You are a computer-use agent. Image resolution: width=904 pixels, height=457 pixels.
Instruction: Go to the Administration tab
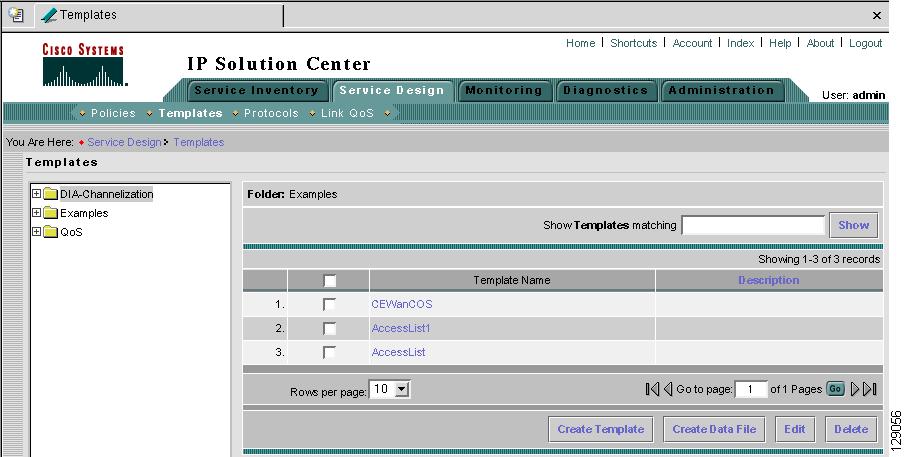[x=721, y=90]
